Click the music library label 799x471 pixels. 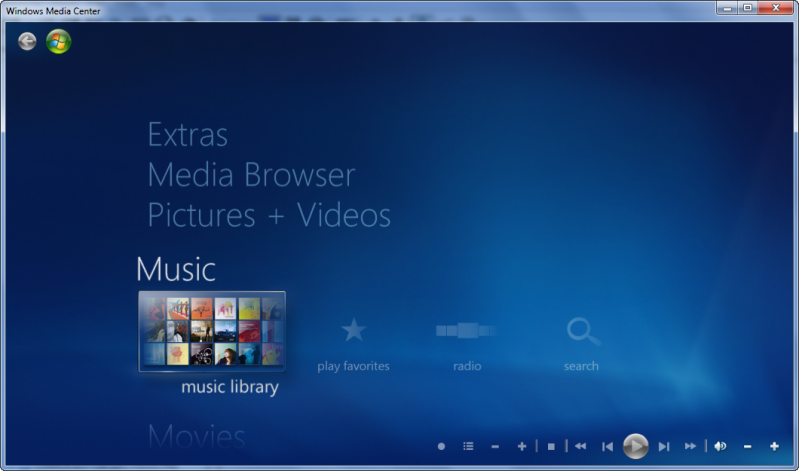230,387
